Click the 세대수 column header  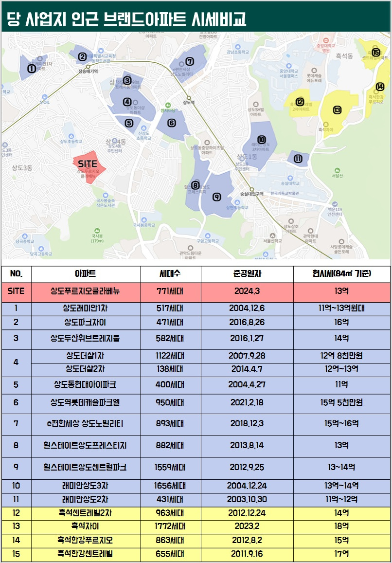169,273
